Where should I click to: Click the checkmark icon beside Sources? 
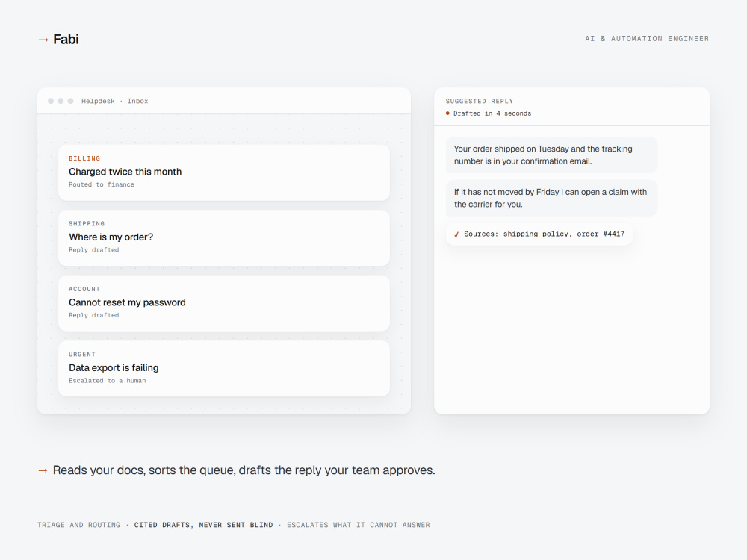[456, 234]
